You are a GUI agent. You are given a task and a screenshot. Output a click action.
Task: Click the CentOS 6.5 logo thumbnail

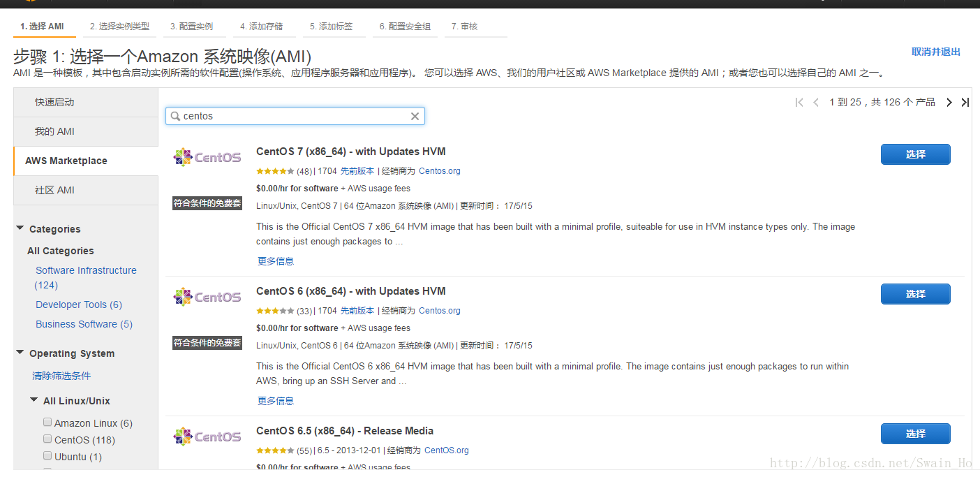pyautogui.click(x=207, y=436)
